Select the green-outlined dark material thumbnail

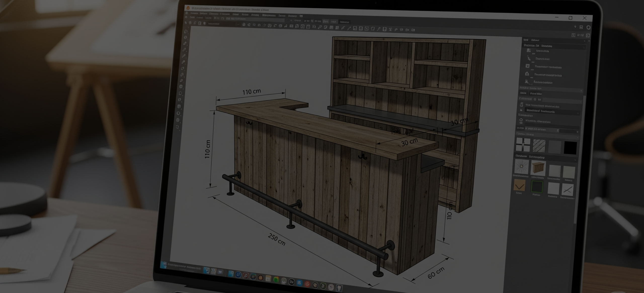537,187
